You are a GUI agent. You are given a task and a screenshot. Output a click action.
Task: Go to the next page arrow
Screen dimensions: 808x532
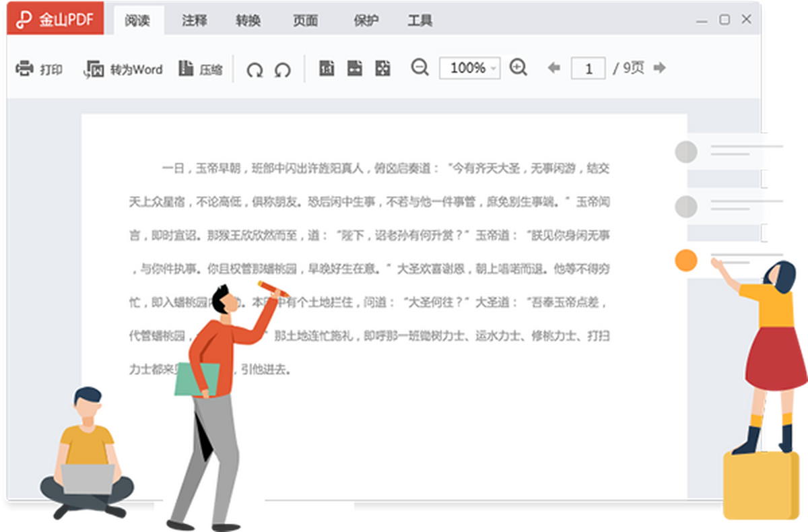pyautogui.click(x=660, y=68)
